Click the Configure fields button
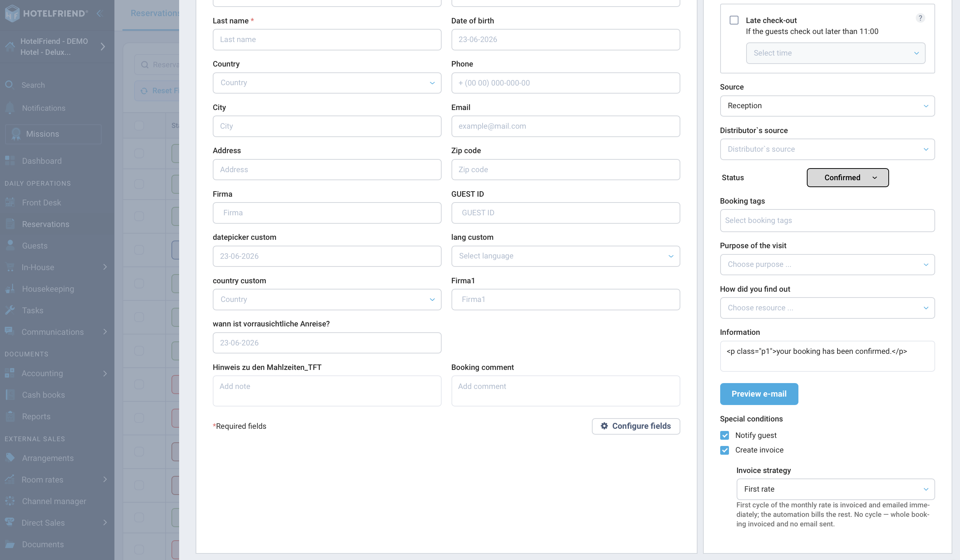Screen dimensions: 960x560 coord(636,426)
